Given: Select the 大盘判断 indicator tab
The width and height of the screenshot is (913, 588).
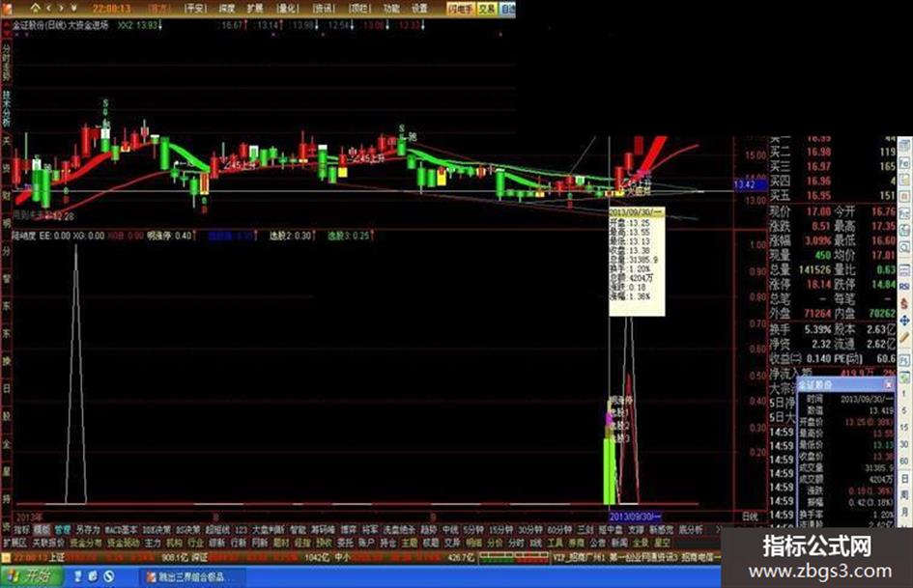Looking at the screenshot, I should pos(268,530).
